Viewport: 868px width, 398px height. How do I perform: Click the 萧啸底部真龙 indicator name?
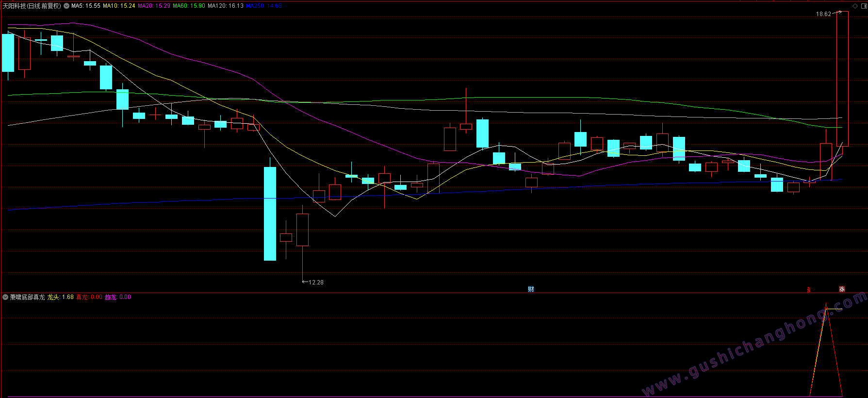pos(28,297)
